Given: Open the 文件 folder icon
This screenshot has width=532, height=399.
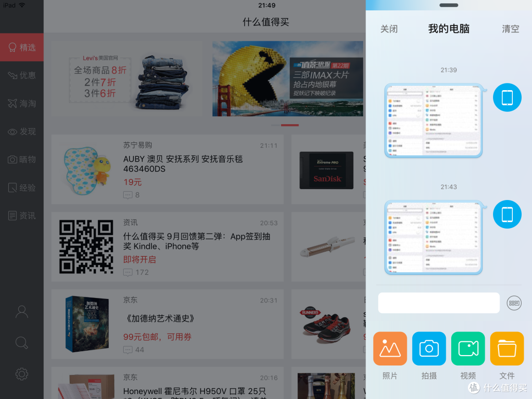Looking at the screenshot, I should coord(507,348).
